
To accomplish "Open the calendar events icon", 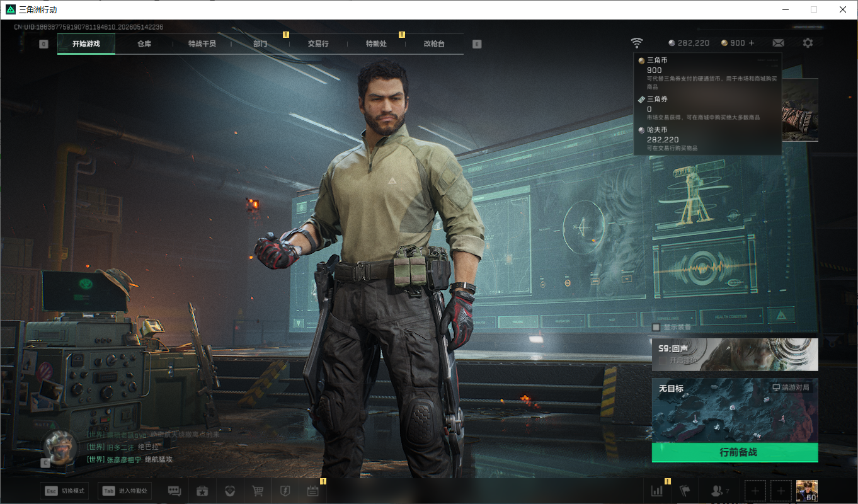I will pos(313,491).
